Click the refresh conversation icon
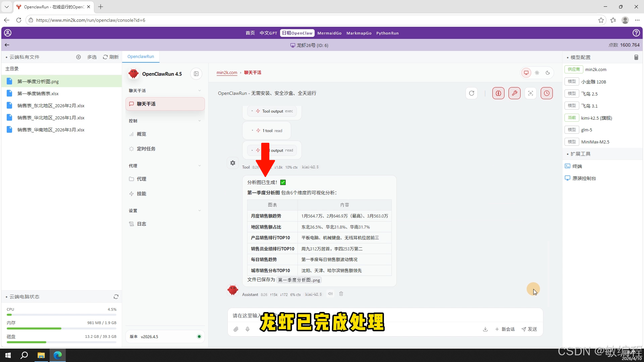 click(472, 93)
